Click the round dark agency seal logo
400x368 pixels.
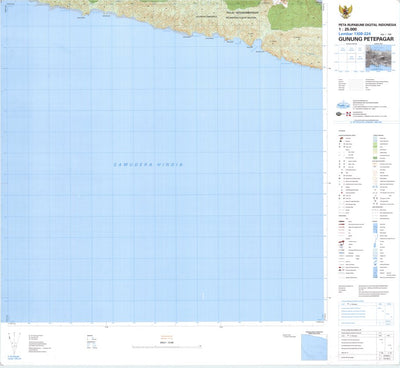click(x=339, y=114)
